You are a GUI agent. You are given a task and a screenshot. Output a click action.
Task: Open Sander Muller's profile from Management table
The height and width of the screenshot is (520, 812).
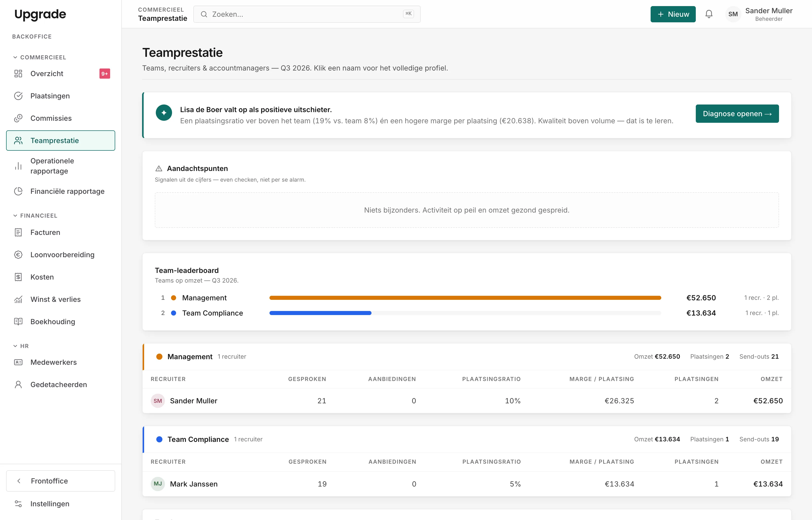[x=194, y=401]
